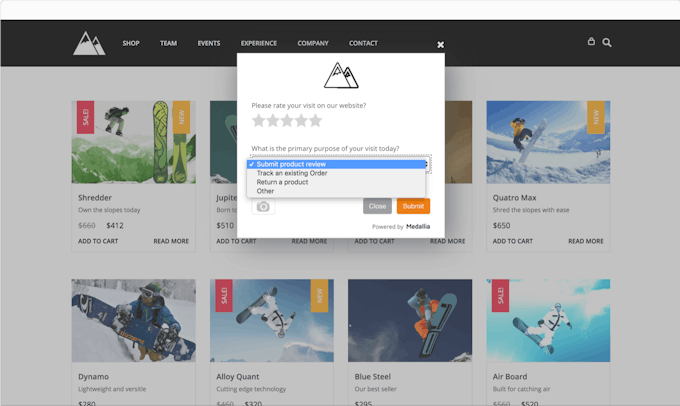Open the Blue Steel product image
Image resolution: width=680 pixels, height=406 pixels.
410,321
